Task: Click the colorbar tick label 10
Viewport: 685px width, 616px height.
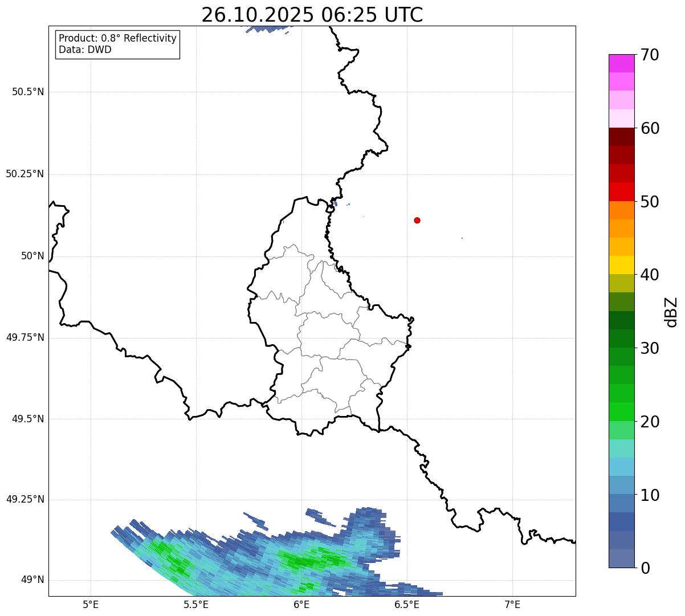Action: point(650,495)
